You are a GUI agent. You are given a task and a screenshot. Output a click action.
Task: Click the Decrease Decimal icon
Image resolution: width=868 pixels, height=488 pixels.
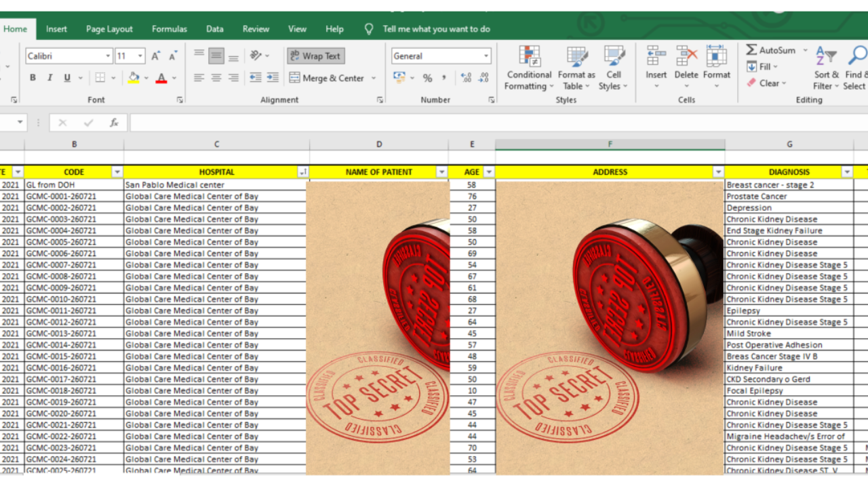point(484,78)
